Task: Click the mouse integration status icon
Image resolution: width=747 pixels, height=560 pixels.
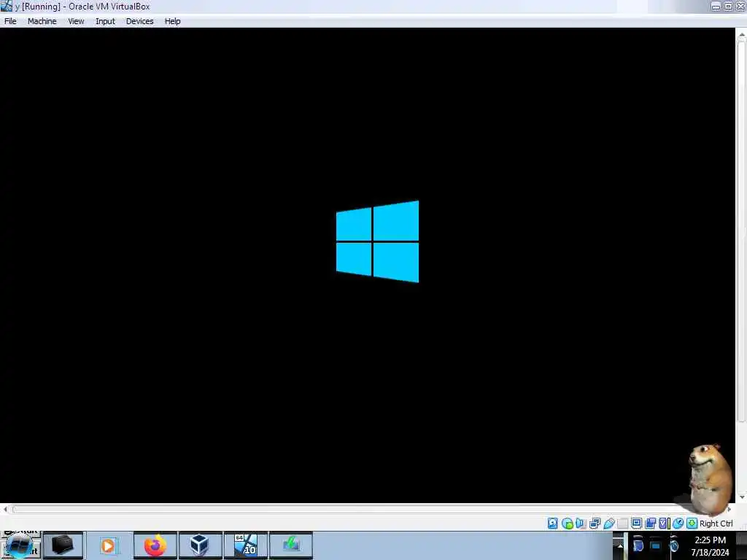Action: pos(678,524)
